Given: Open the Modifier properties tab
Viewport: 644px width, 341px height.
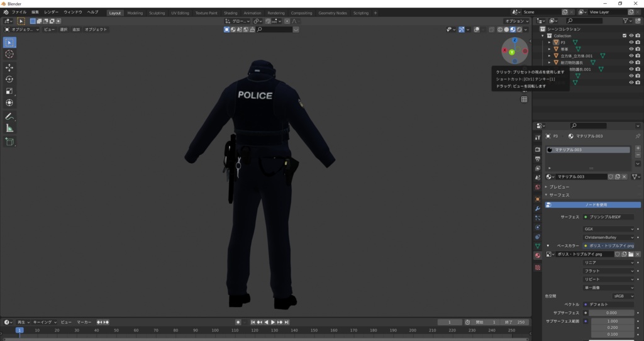Looking at the screenshot, I should pos(538,209).
